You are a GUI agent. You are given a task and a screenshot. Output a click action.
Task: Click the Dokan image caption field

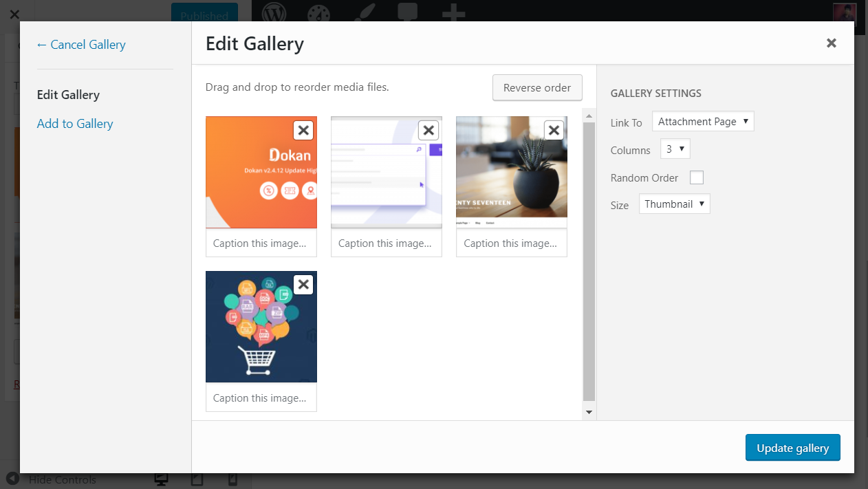(261, 243)
